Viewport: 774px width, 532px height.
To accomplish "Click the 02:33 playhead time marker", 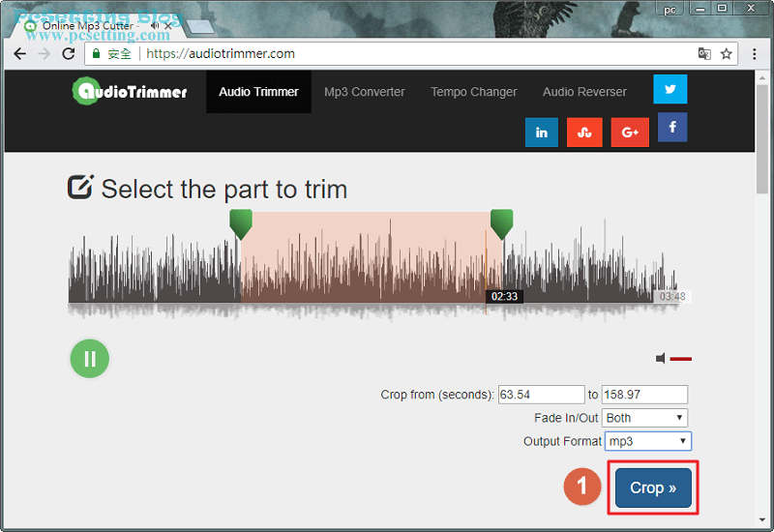I will pyautogui.click(x=504, y=296).
